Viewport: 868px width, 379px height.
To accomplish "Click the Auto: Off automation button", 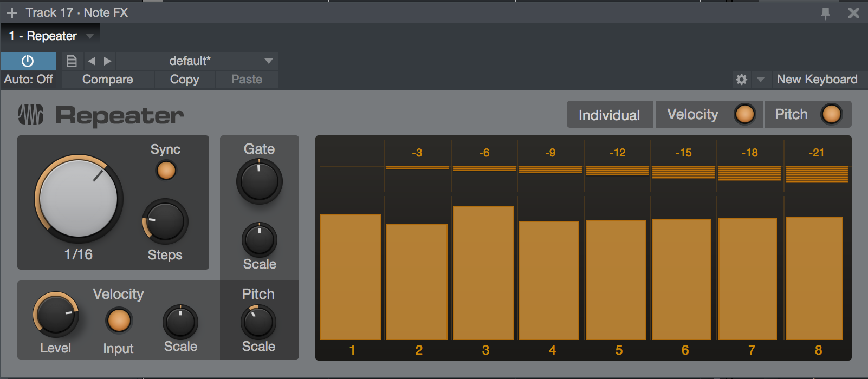I will [29, 80].
